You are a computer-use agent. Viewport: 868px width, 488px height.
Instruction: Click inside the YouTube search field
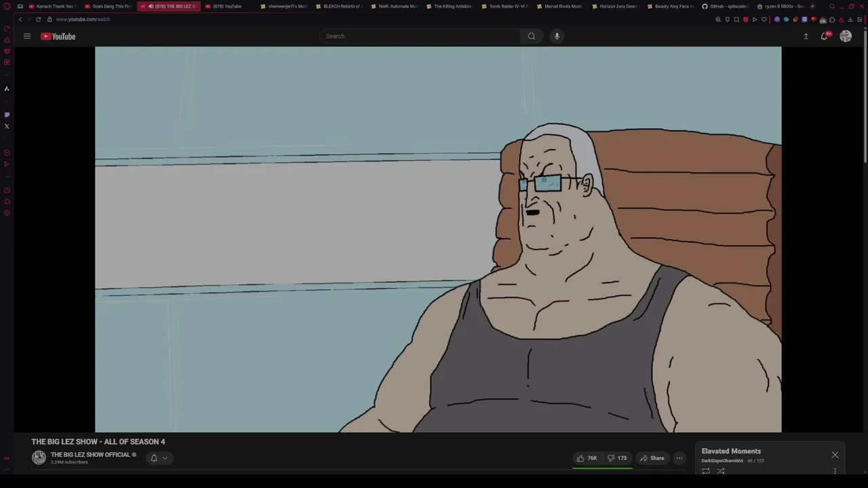pyautogui.click(x=420, y=36)
